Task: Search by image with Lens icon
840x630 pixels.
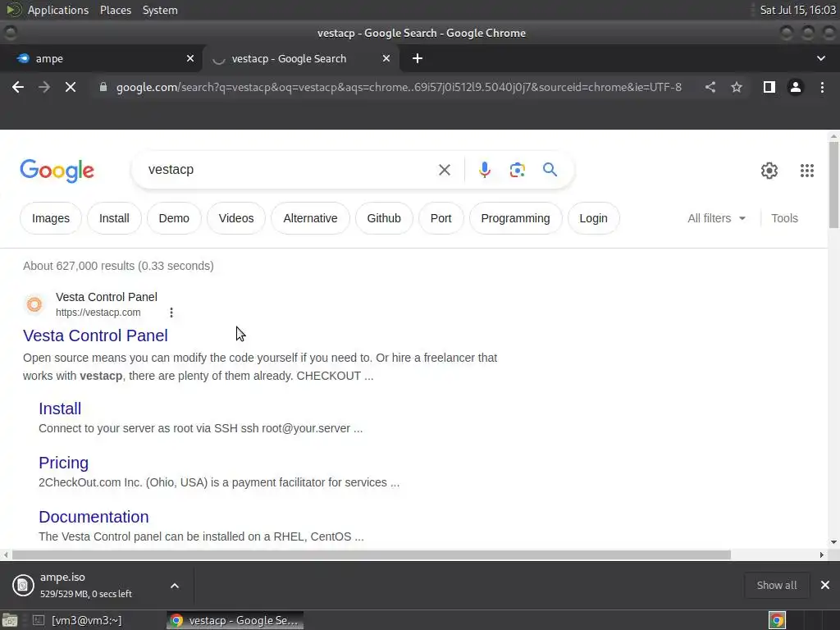Action: pos(517,170)
